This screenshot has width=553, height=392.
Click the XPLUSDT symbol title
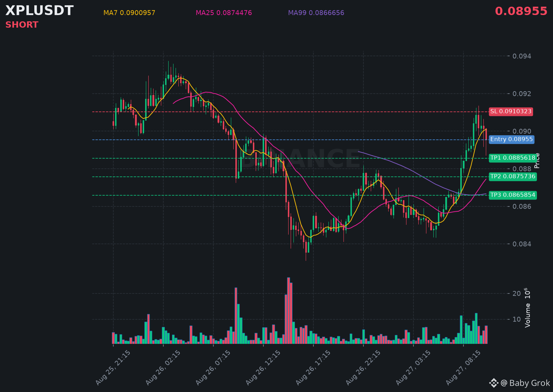pyautogui.click(x=40, y=11)
